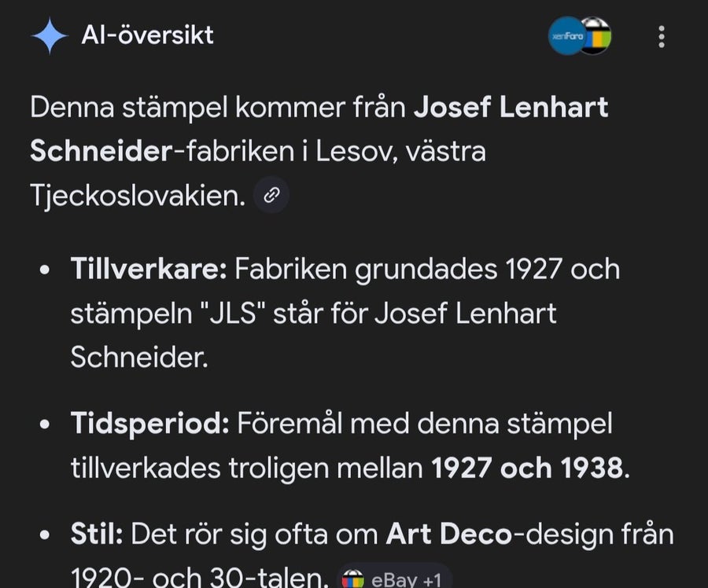The height and width of the screenshot is (588, 708).
Task: Open the three-dot more options menu
Action: point(662,36)
